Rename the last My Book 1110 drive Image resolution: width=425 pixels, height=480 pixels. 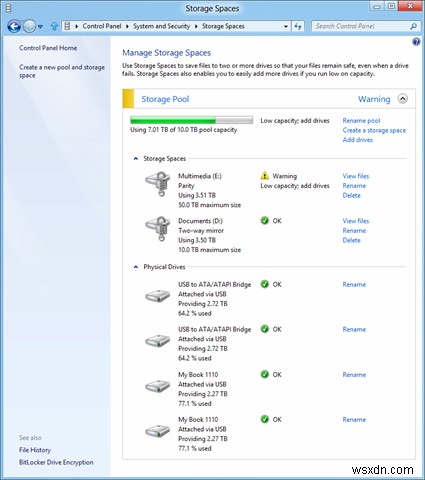pyautogui.click(x=354, y=420)
